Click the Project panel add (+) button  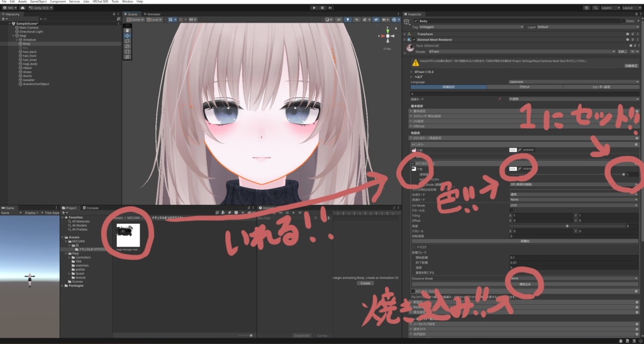[x=64, y=213]
